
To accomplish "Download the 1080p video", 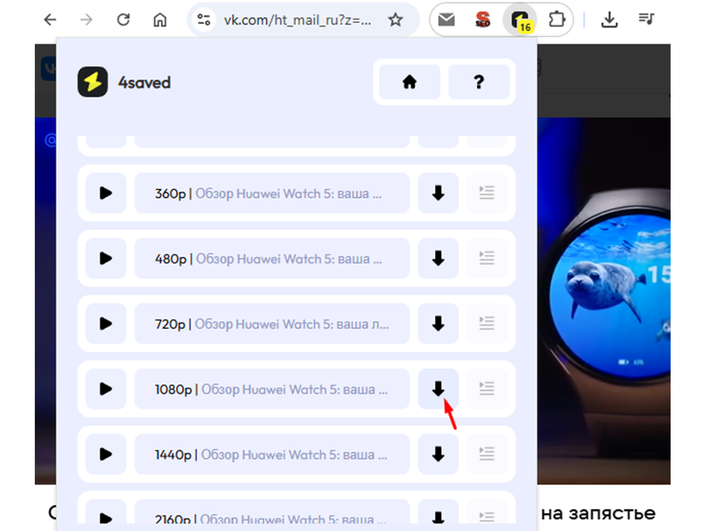I will (438, 389).
